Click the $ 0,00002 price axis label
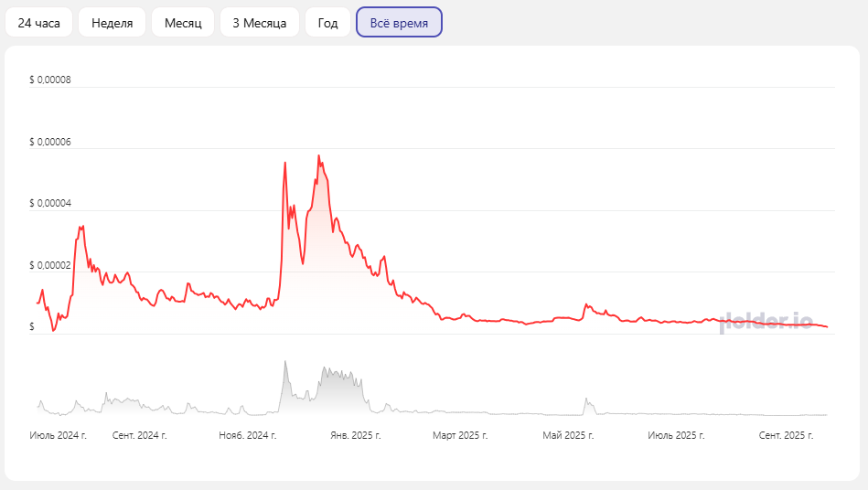The image size is (868, 490). (50, 265)
